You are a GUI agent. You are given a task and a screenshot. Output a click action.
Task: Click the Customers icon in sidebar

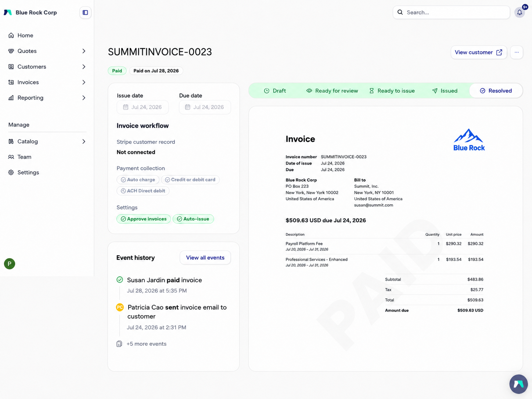[x=11, y=66]
